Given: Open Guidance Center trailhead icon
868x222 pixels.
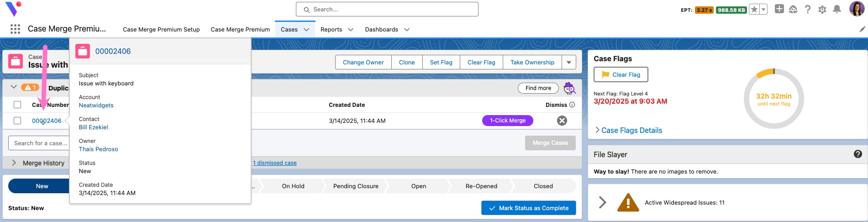Looking at the screenshot, I should [x=793, y=9].
